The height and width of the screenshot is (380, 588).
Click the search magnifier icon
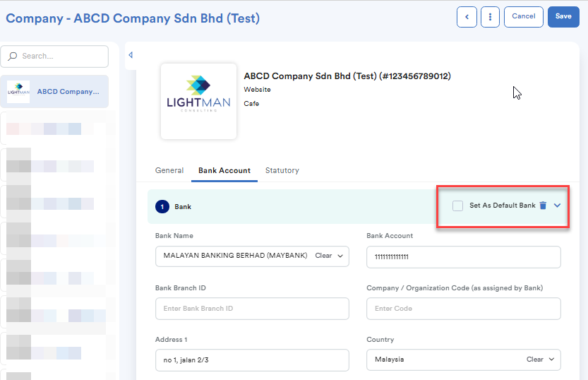(x=13, y=57)
